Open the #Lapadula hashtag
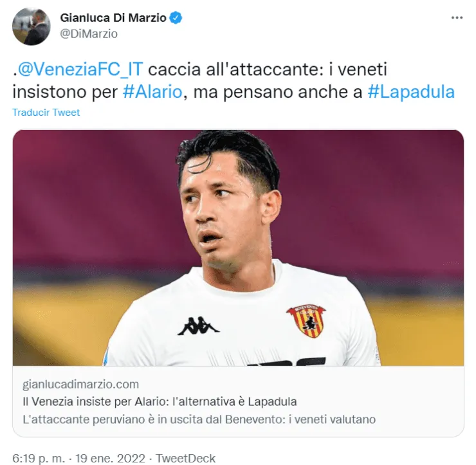Screen dimensions: 476x465 (411, 92)
